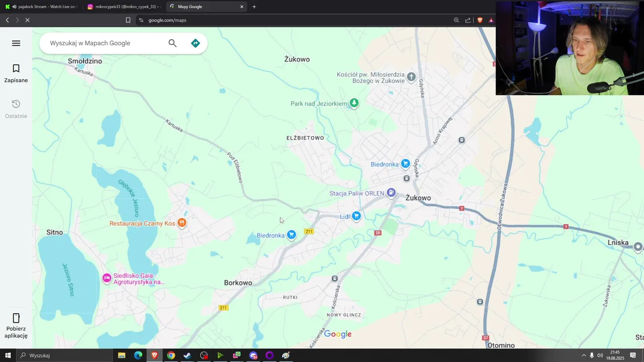This screenshot has height=362, width=644.
Task: Open a new browser tab
Action: click(x=254, y=7)
